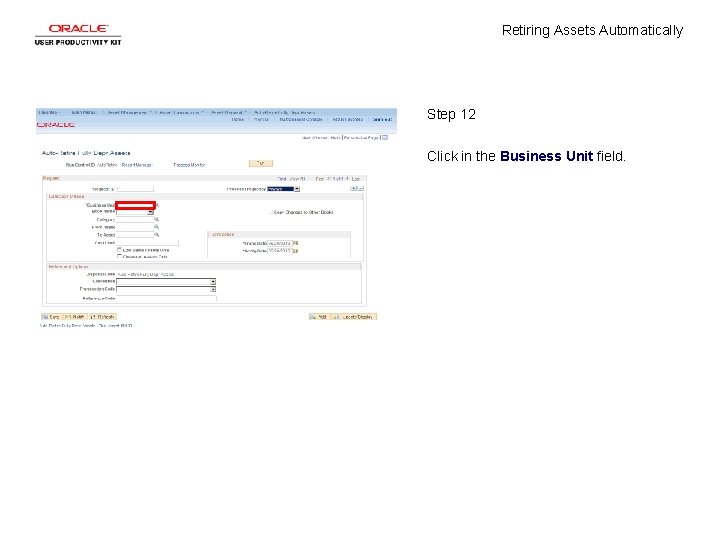720x540 pixels.
Task: Open the New Window link
Action: click(x=315, y=138)
